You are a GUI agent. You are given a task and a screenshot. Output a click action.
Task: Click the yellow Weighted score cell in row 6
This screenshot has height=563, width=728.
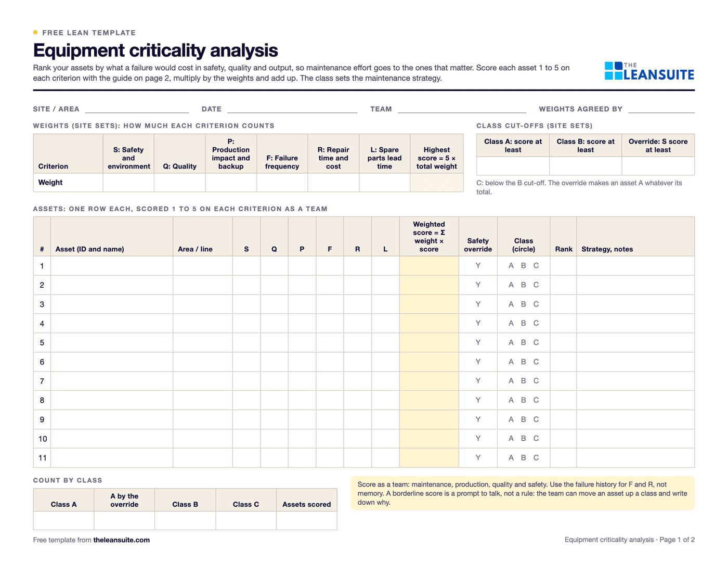click(x=429, y=362)
